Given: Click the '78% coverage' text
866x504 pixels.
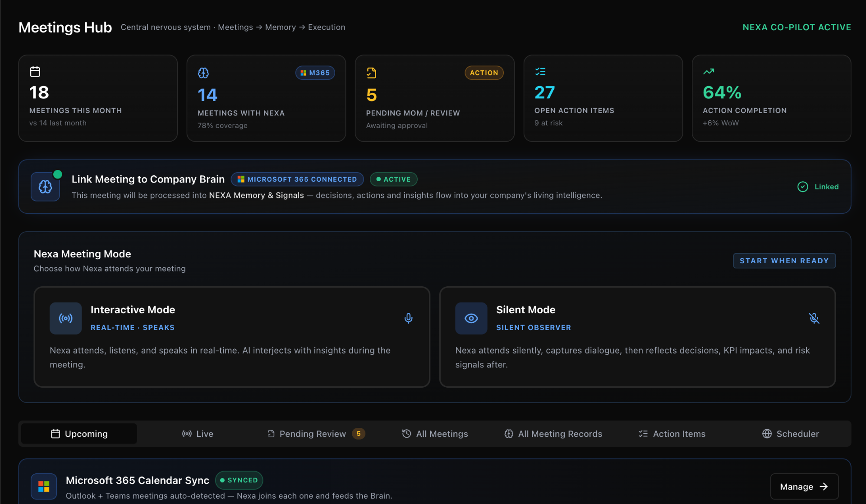Looking at the screenshot, I should tap(222, 126).
